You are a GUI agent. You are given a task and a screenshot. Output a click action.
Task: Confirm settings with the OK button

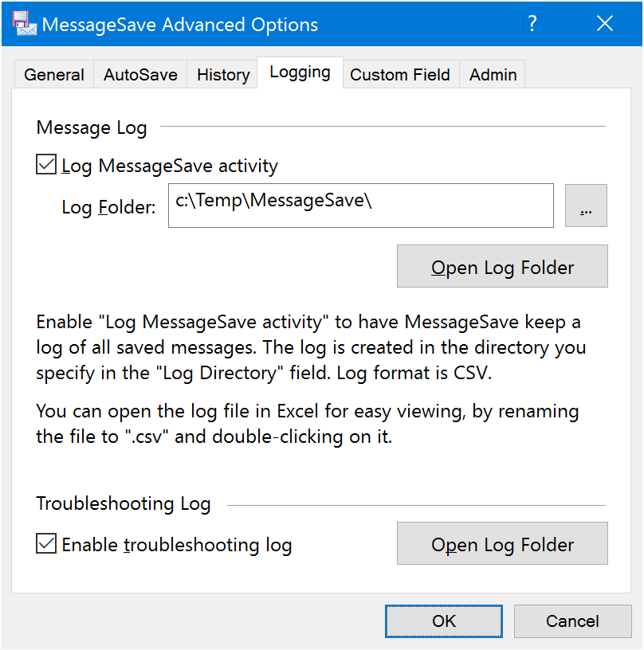coord(444,621)
